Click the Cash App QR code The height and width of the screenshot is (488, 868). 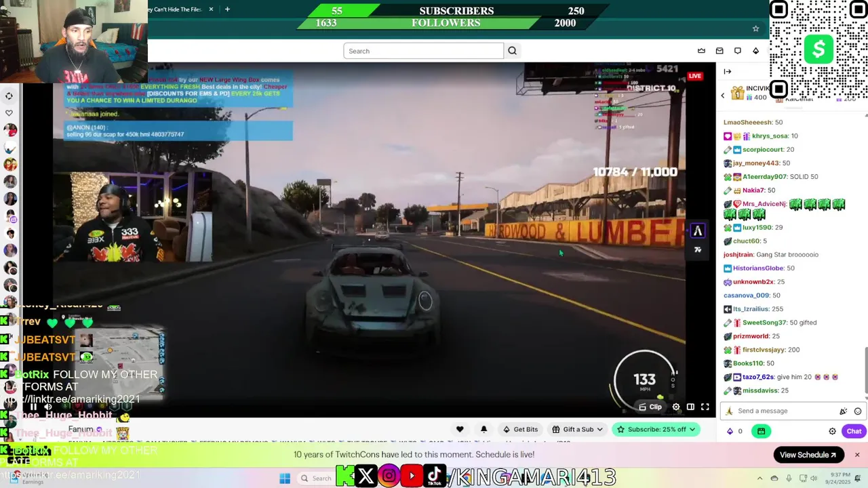pyautogui.click(x=818, y=49)
